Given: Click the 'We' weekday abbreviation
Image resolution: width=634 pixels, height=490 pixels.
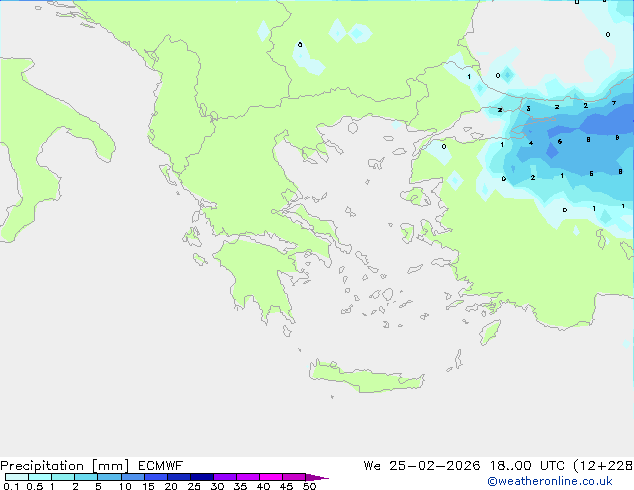Looking at the screenshot, I should [372, 466].
